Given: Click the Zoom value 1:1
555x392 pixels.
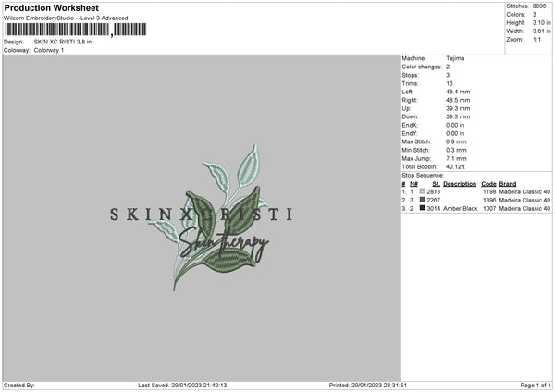Looking at the screenshot, I should (536, 39).
